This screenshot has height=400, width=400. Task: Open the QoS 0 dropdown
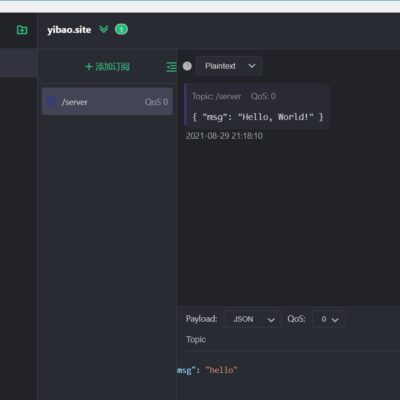pyautogui.click(x=329, y=319)
